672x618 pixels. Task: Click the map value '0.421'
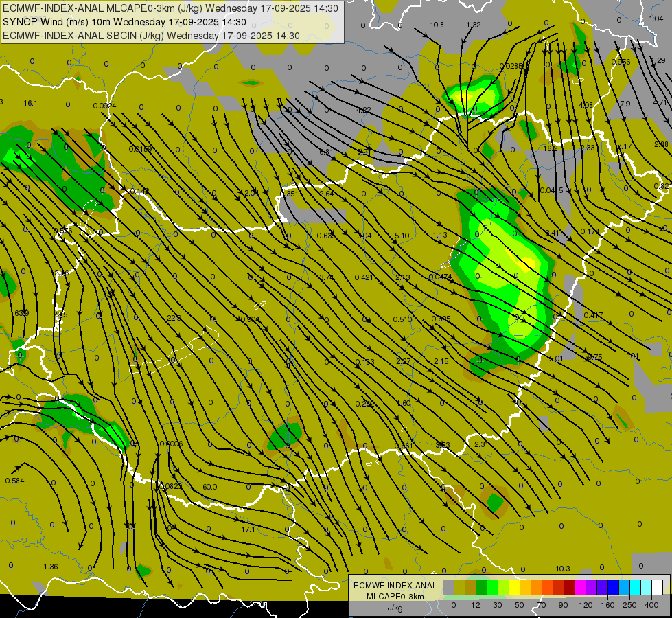(x=364, y=277)
